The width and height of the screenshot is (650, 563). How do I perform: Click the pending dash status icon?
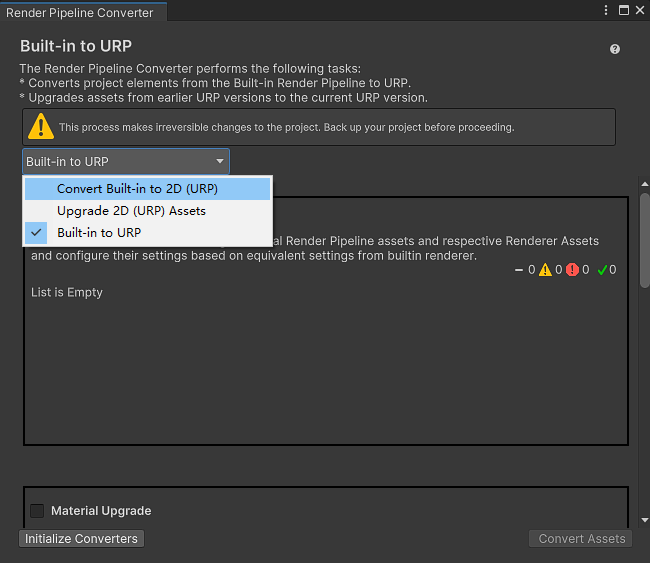[519, 270]
